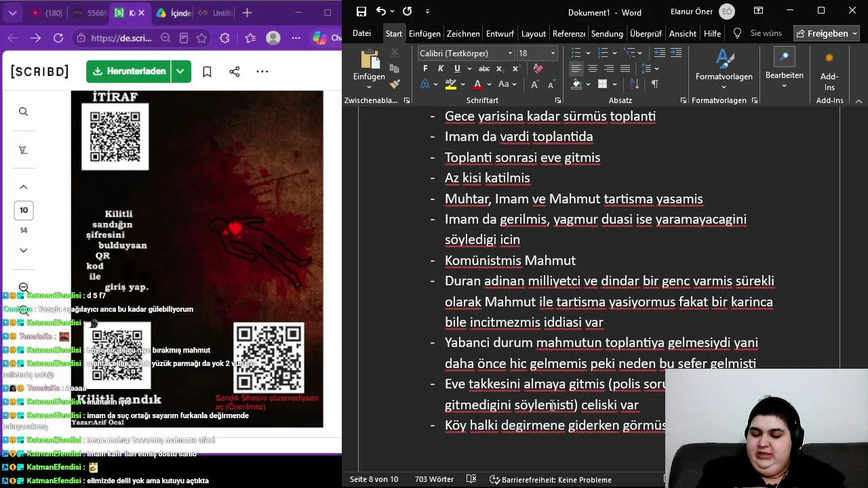The width and height of the screenshot is (868, 488).
Task: Toggle underline formatting
Action: 457,68
